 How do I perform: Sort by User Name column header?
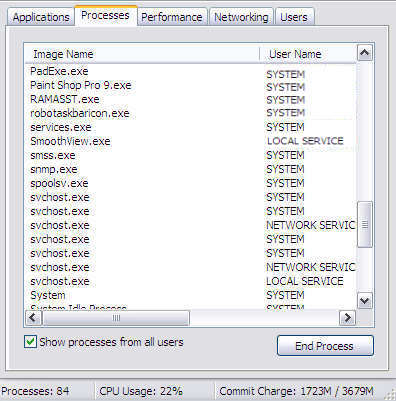click(x=308, y=54)
